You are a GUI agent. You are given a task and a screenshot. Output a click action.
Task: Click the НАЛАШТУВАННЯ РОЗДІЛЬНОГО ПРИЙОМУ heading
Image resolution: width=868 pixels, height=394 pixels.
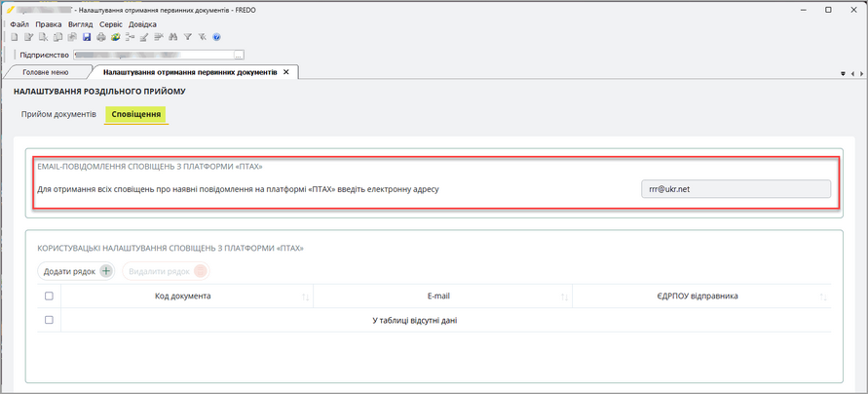[x=99, y=92]
